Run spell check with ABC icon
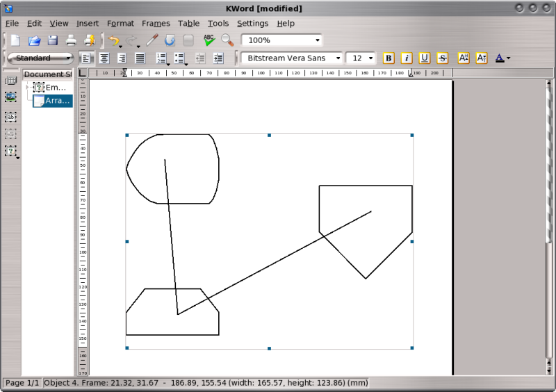 (209, 40)
